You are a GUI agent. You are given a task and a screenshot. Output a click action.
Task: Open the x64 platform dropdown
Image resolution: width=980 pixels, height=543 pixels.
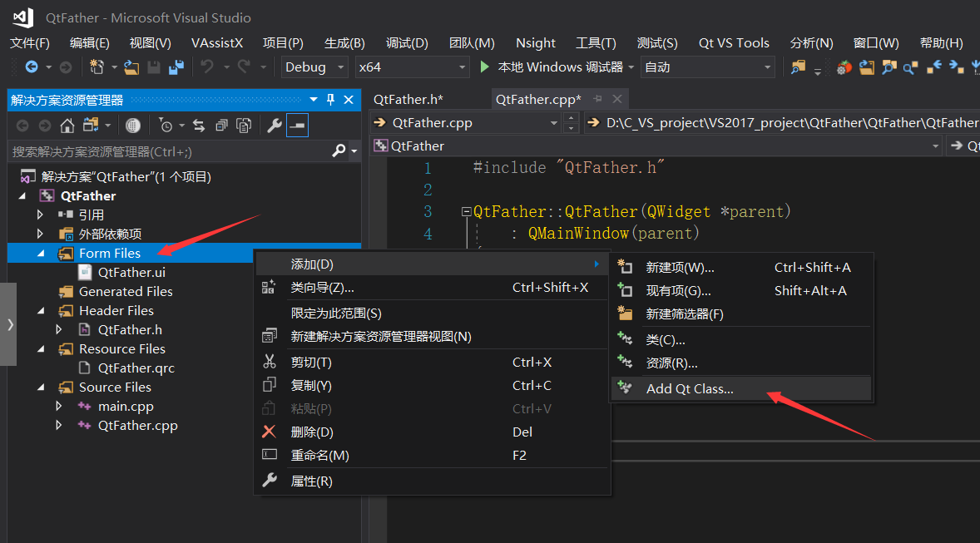pos(412,67)
